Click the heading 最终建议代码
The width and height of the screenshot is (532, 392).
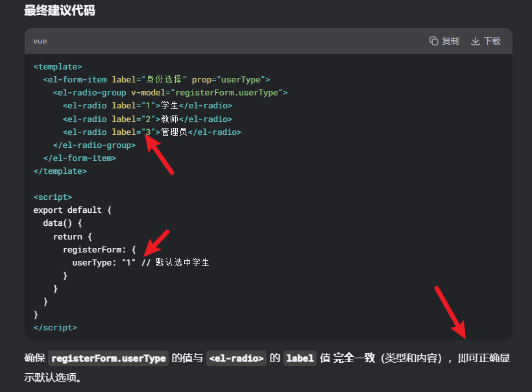(x=60, y=10)
